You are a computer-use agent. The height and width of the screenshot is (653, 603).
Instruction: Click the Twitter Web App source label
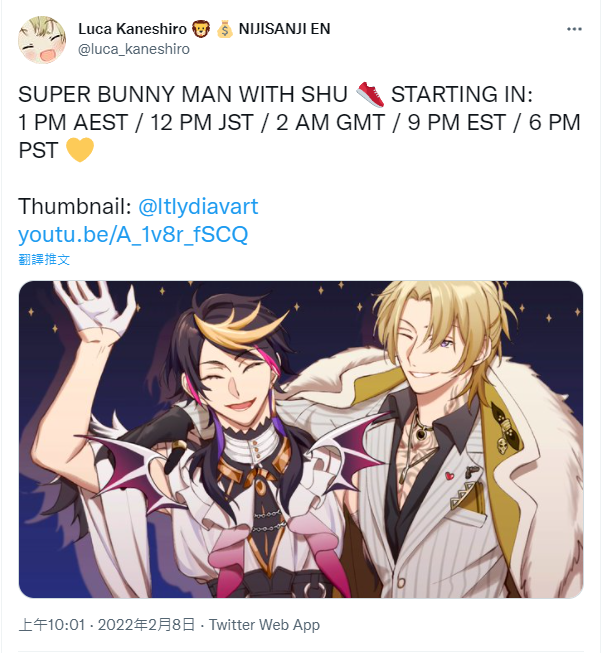pyautogui.click(x=264, y=625)
